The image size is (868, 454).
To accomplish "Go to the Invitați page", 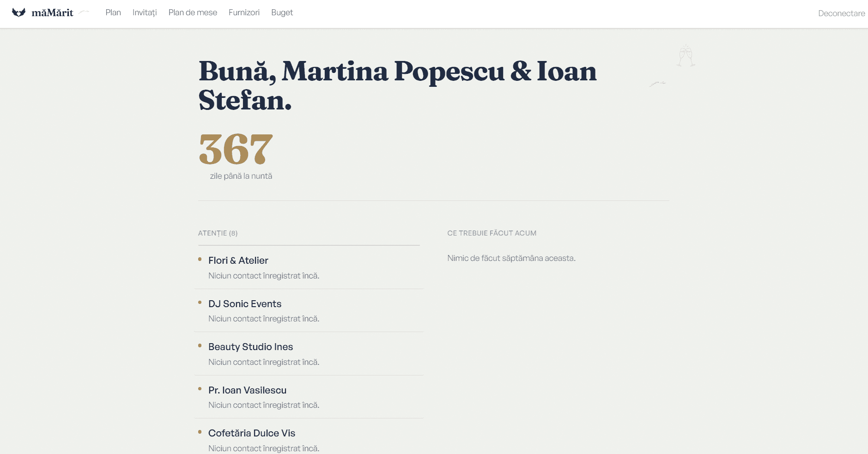I will point(145,12).
